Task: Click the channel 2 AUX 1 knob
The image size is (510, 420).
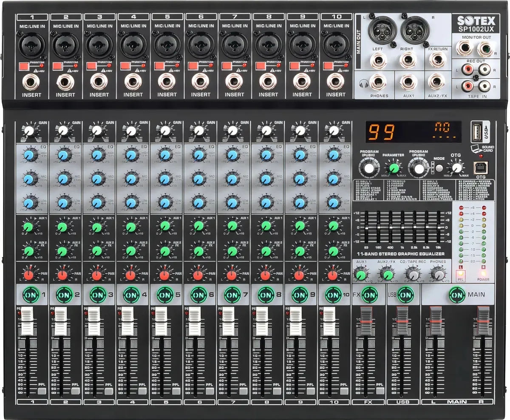Action: coord(63,226)
